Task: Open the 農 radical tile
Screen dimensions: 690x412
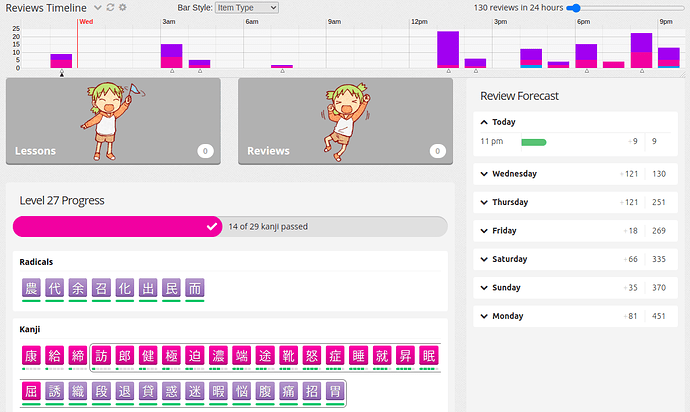Action: click(31, 288)
